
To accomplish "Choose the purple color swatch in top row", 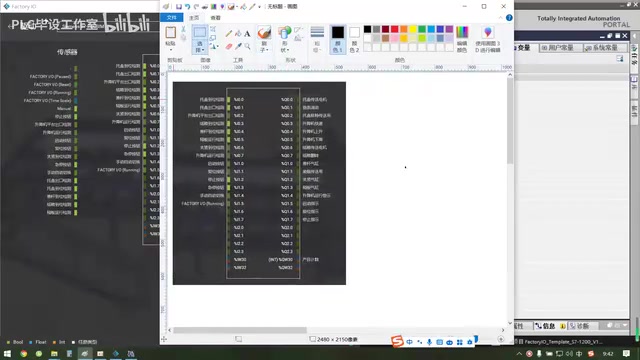I will click(449, 29).
